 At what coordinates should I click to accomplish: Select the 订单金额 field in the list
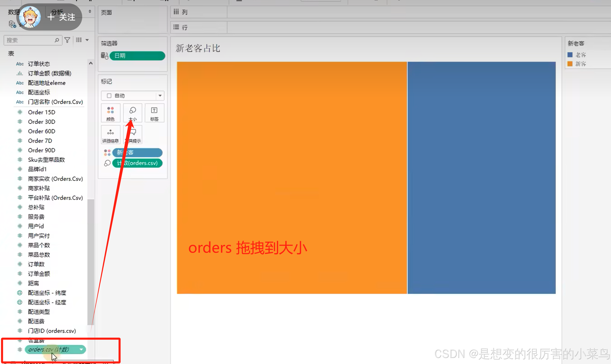39,274
